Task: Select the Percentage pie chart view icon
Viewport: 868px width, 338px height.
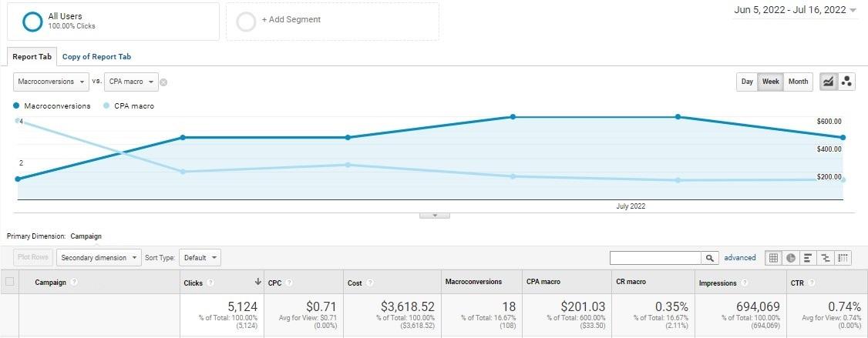Action: click(790, 258)
